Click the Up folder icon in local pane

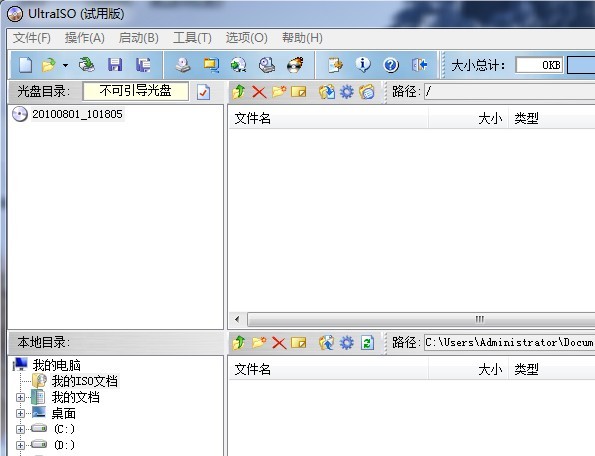point(239,343)
